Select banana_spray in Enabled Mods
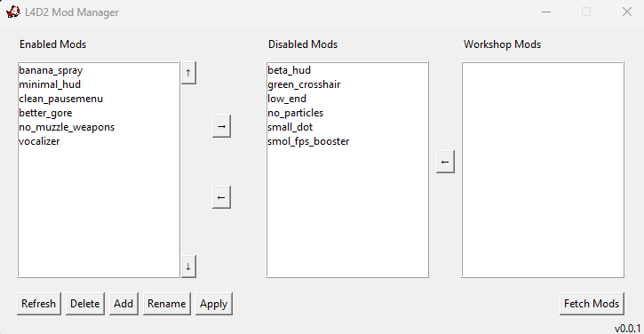Screen dimensions: 644x334 pyautogui.click(x=51, y=70)
